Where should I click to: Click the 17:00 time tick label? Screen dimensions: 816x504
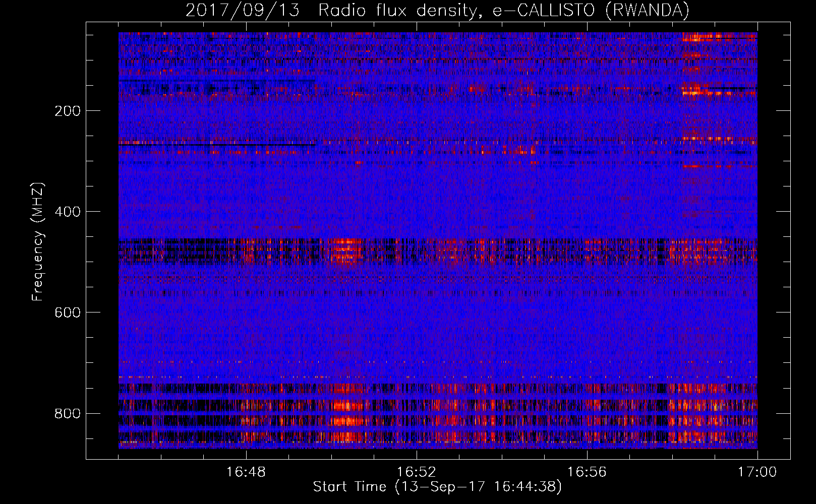[x=757, y=472]
